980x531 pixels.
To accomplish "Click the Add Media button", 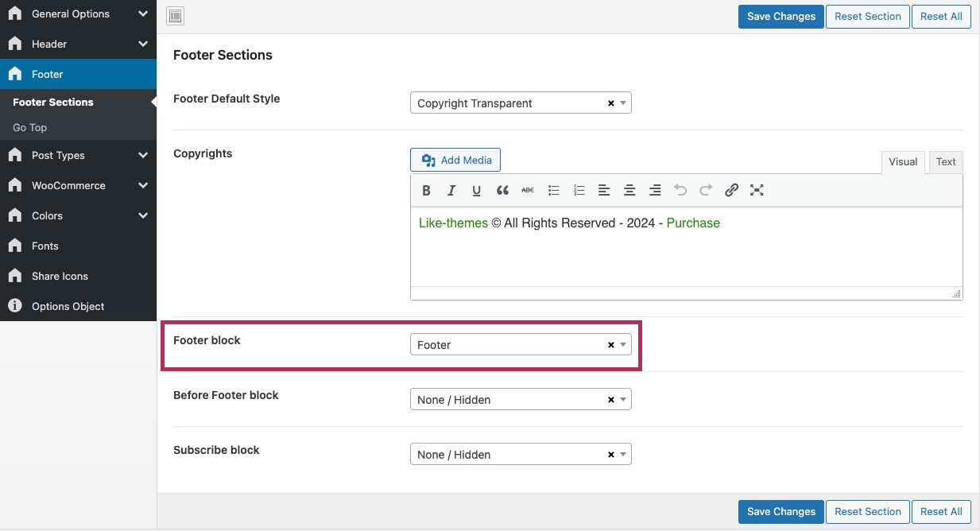I will point(455,160).
